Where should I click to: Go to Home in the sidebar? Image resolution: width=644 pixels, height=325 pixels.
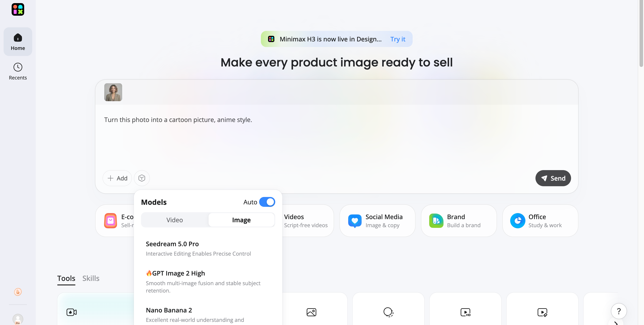[x=18, y=42]
